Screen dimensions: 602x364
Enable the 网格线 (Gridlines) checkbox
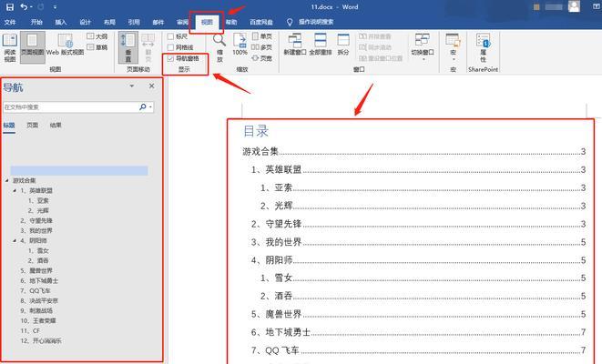pyautogui.click(x=170, y=47)
